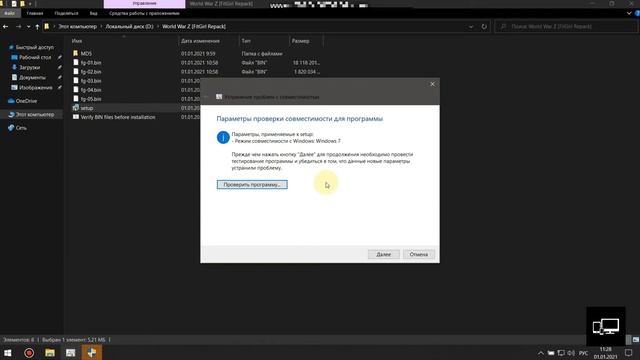Open the Главная ribbon tab
The height and width of the screenshot is (360, 640).
35,13
